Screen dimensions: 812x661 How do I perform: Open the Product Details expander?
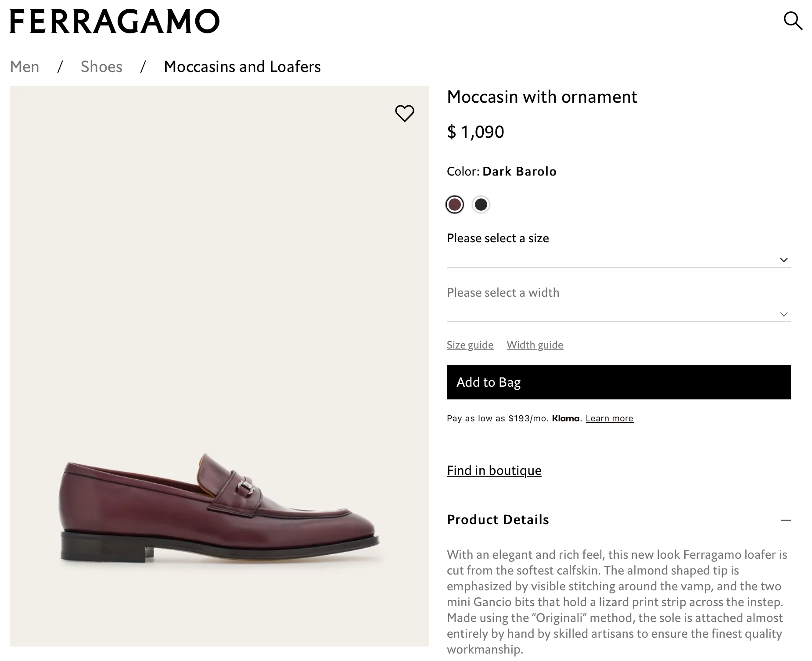(x=498, y=520)
